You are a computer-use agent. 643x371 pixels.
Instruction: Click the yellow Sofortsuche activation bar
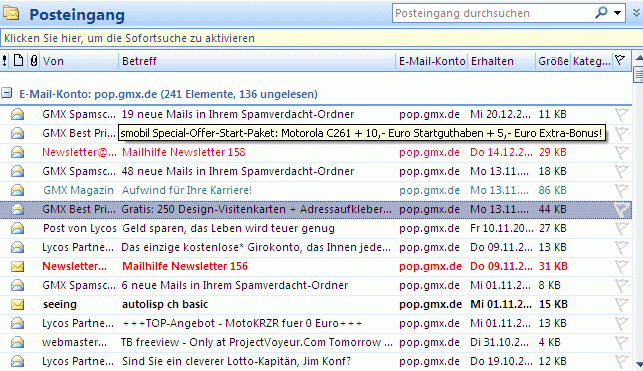click(322, 38)
